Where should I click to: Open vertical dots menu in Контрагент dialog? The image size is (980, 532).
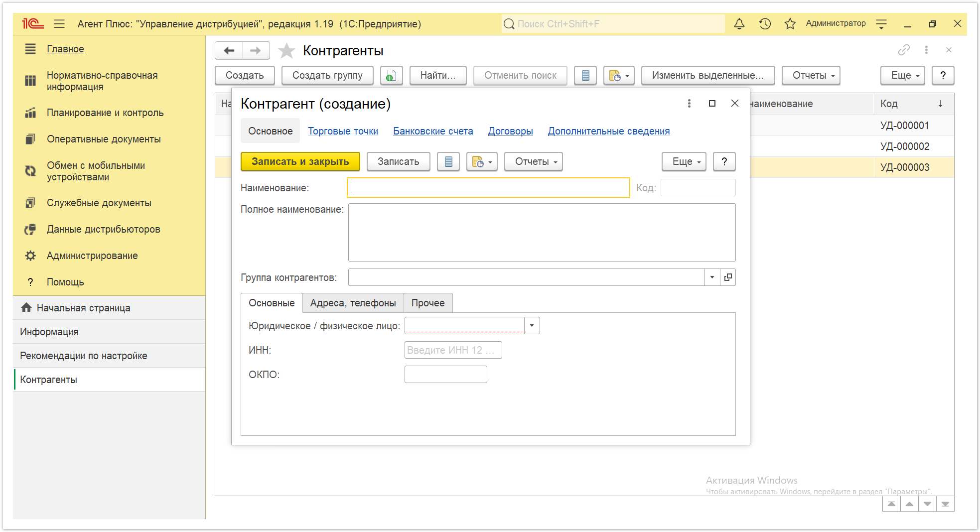689,103
